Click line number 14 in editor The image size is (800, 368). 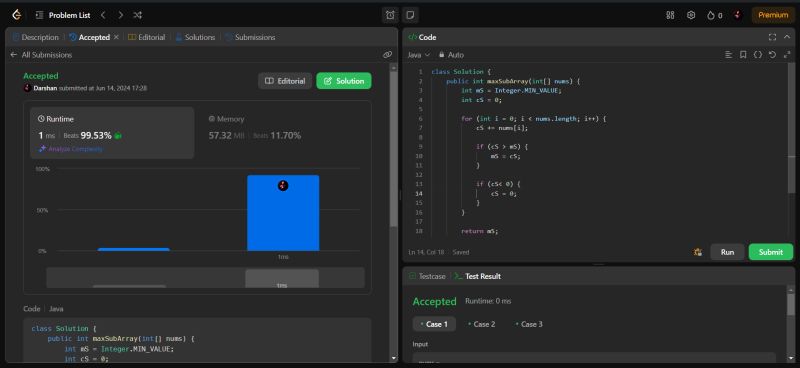(419, 193)
